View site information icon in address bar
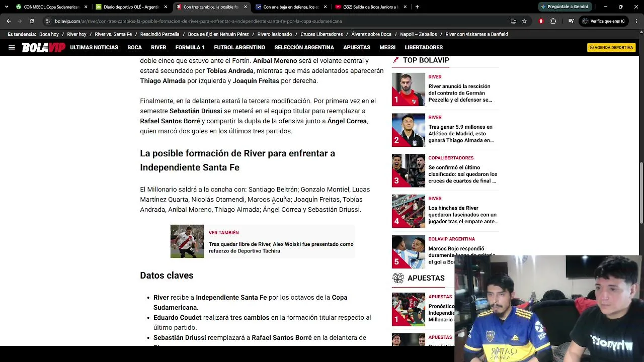644x362 pixels. tap(48, 21)
